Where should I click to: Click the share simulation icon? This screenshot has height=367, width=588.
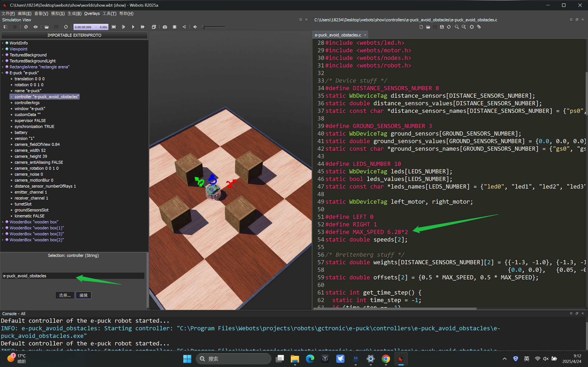pyautogui.click(x=184, y=27)
